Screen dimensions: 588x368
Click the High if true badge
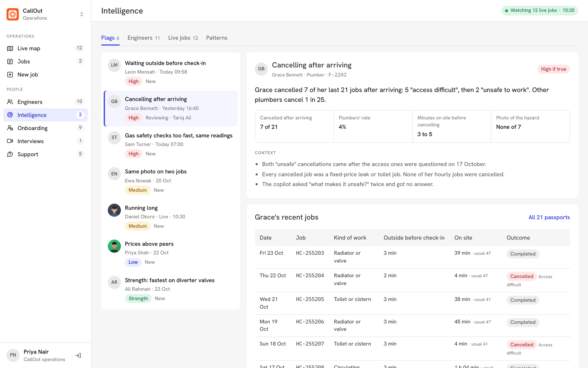[553, 69]
